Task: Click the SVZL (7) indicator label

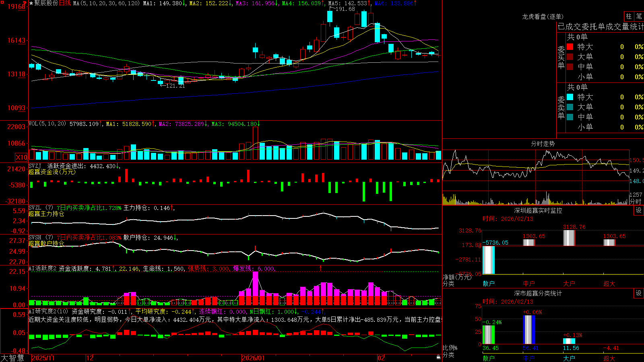Action: pyautogui.click(x=41, y=208)
